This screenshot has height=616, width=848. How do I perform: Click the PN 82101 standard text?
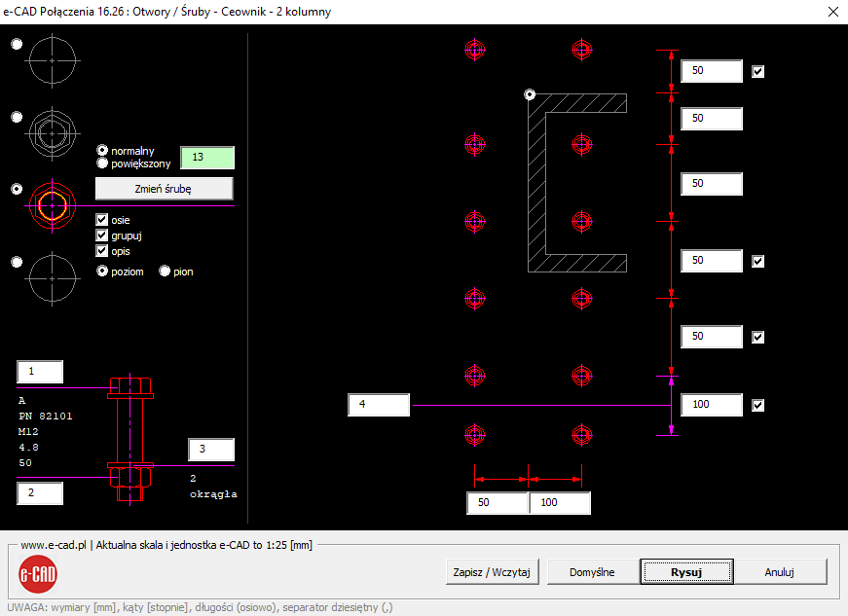click(x=46, y=417)
